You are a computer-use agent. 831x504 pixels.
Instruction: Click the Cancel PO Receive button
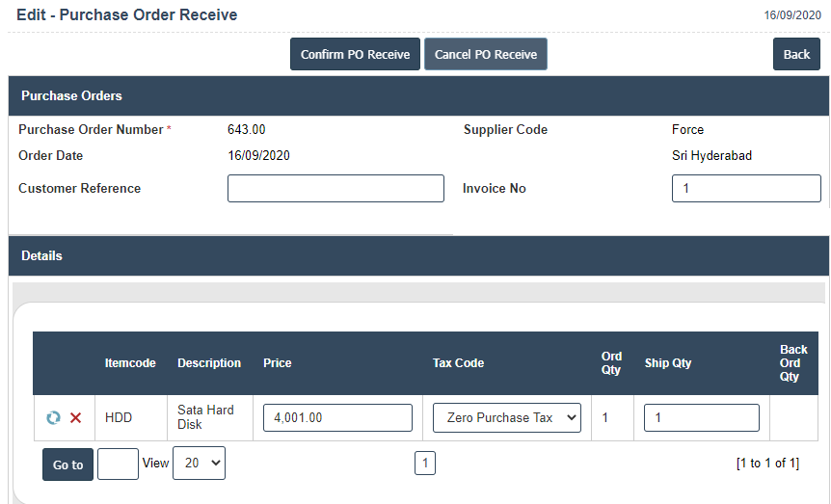pyautogui.click(x=486, y=55)
